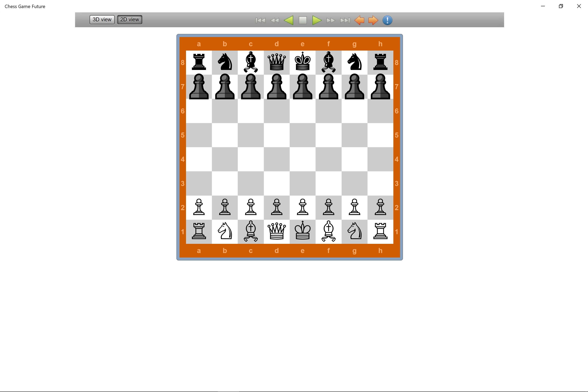Click the fast rewind double-arrow icon
This screenshot has width=588, height=392.
[275, 20]
